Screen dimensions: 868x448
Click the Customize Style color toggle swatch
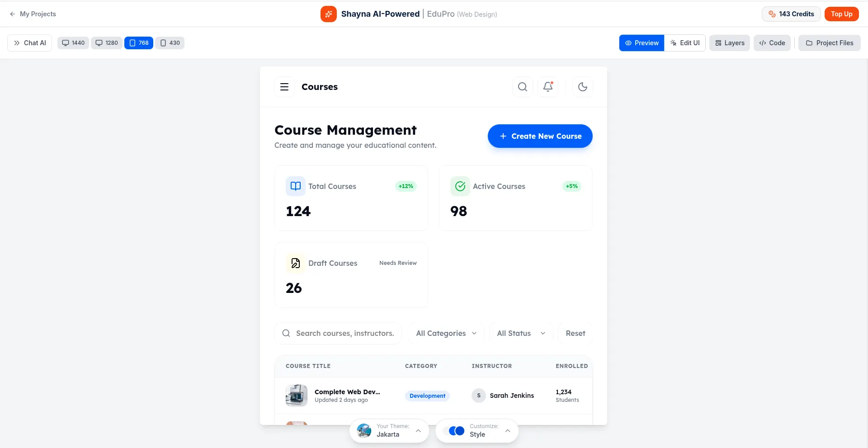(456, 431)
